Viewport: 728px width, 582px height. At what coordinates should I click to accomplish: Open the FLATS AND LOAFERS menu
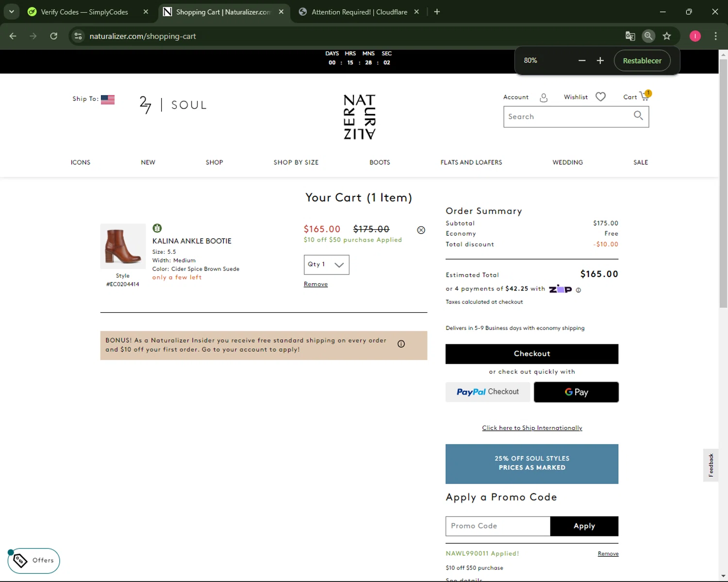(x=471, y=162)
